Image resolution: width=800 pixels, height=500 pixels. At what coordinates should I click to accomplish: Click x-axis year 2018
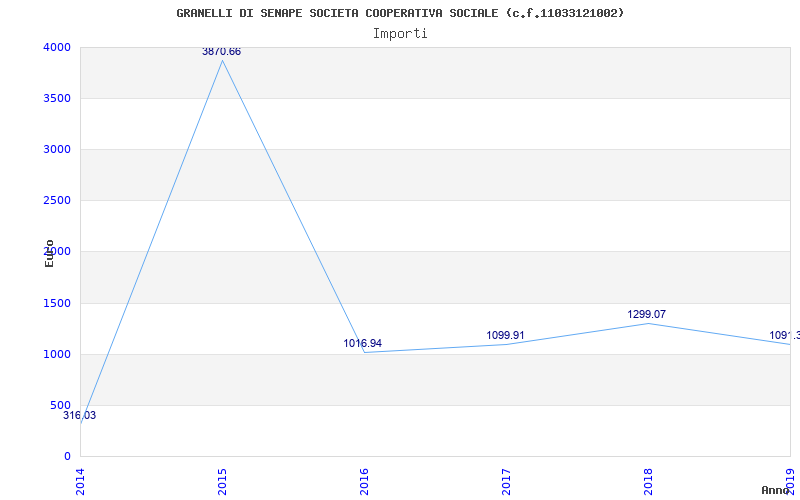[648, 482]
